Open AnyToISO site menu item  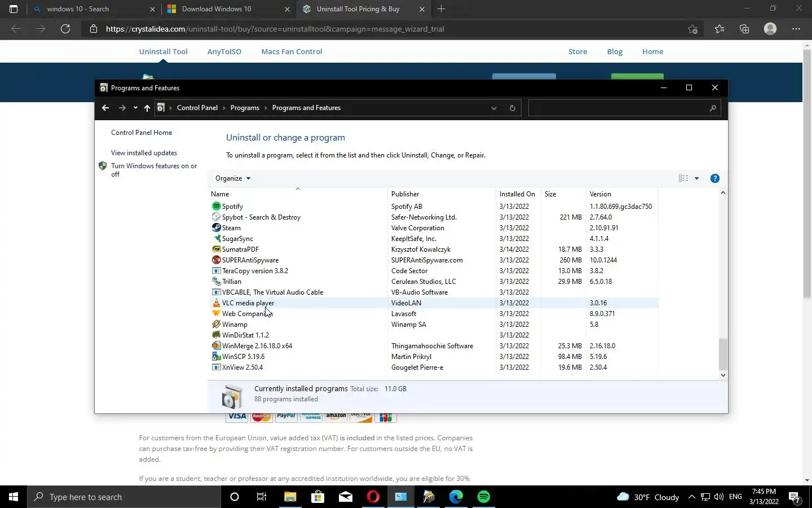(224, 51)
